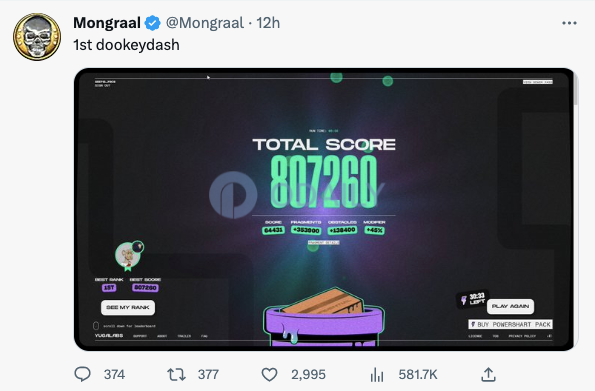Image resolution: width=595 pixels, height=391 pixels.
Task: Open the 12h timestamp link
Action: click(268, 23)
